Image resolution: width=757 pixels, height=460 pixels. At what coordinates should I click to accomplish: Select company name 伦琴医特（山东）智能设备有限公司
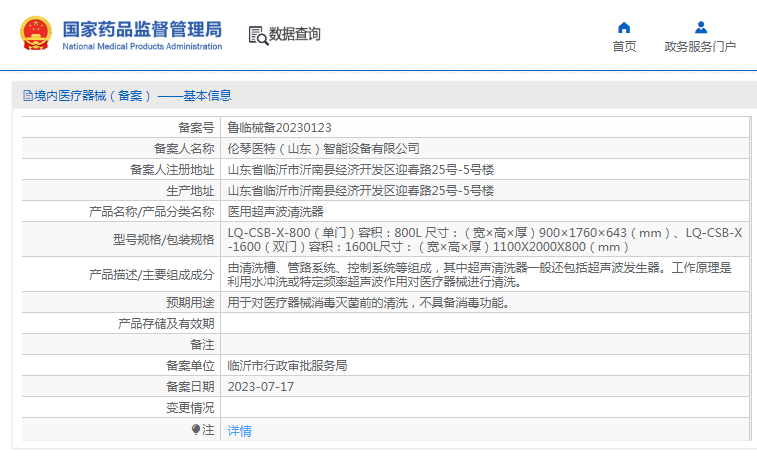pyautogui.click(x=323, y=149)
